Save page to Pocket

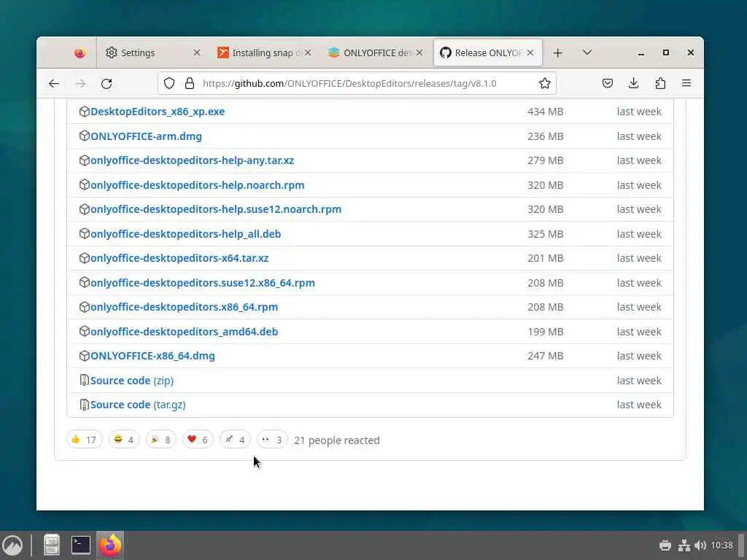tap(608, 83)
